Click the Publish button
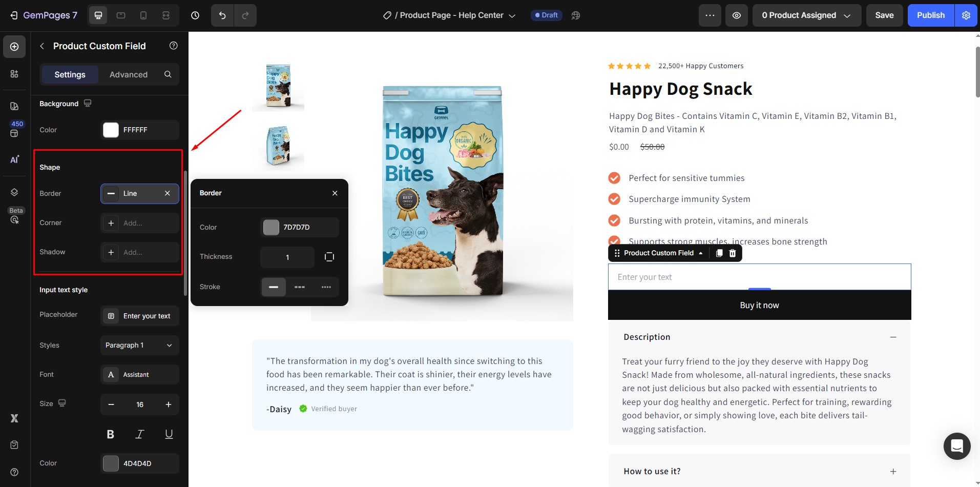 (930, 15)
